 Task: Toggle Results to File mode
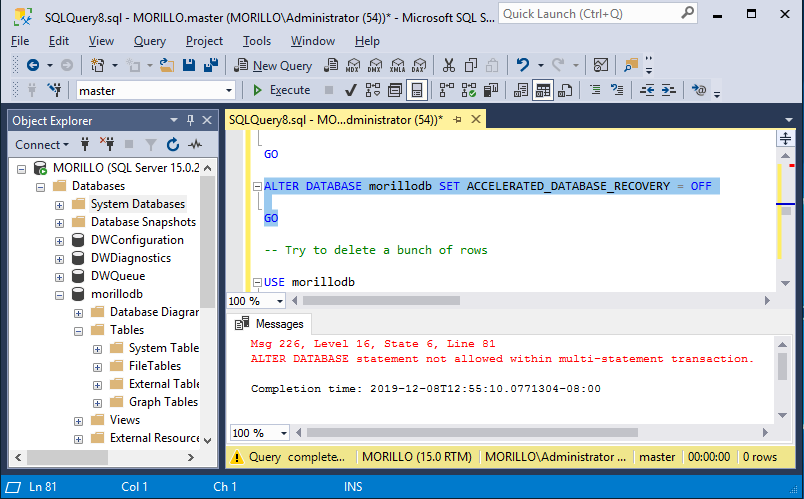(565, 91)
